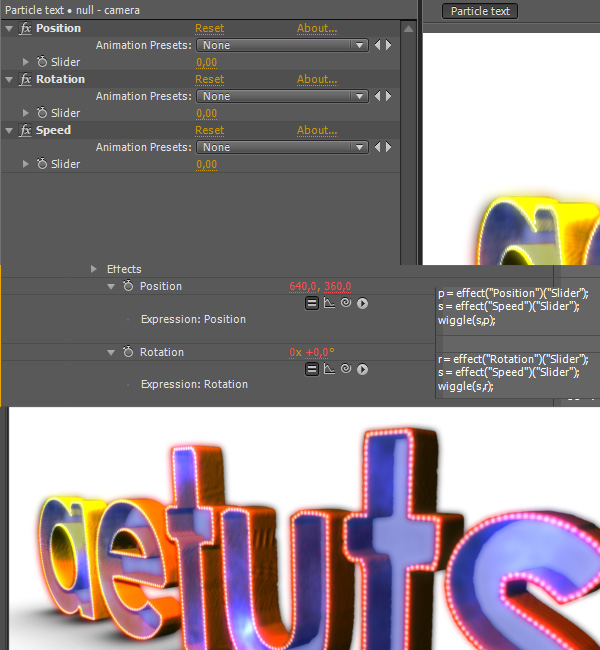Open expression language menu for Position
This screenshot has height=650, width=600.
362,303
